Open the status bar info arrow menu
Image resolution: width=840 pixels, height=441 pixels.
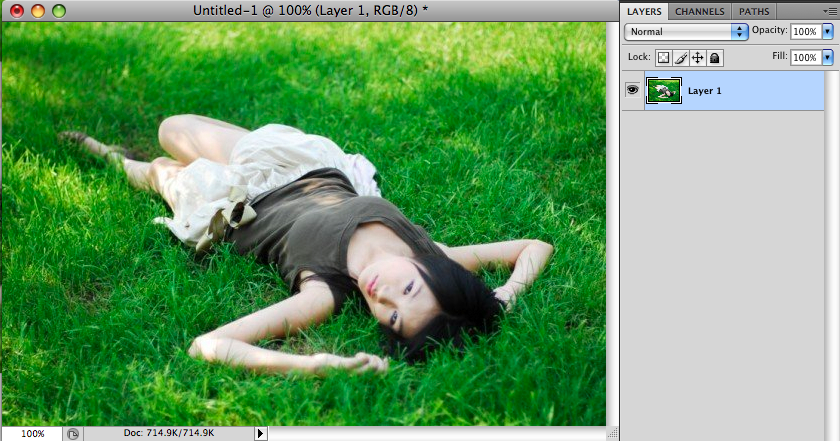click(260, 433)
